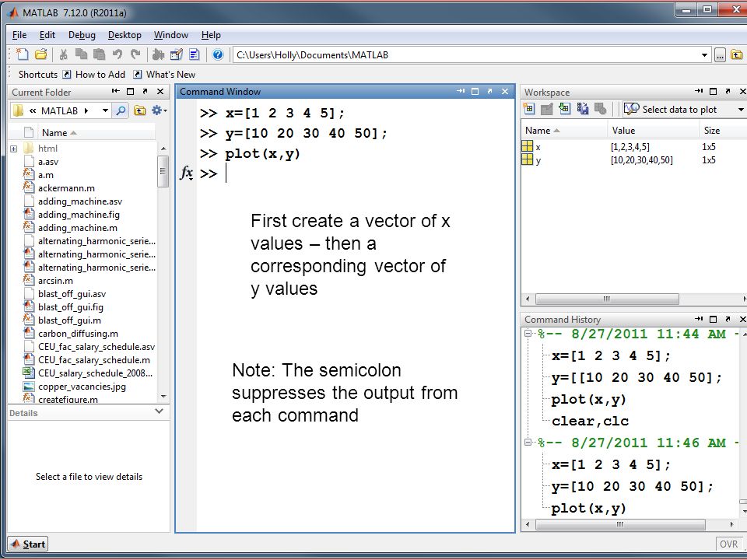Toggle the OVR overwrite indicator
747x560 pixels.
pyautogui.click(x=729, y=544)
